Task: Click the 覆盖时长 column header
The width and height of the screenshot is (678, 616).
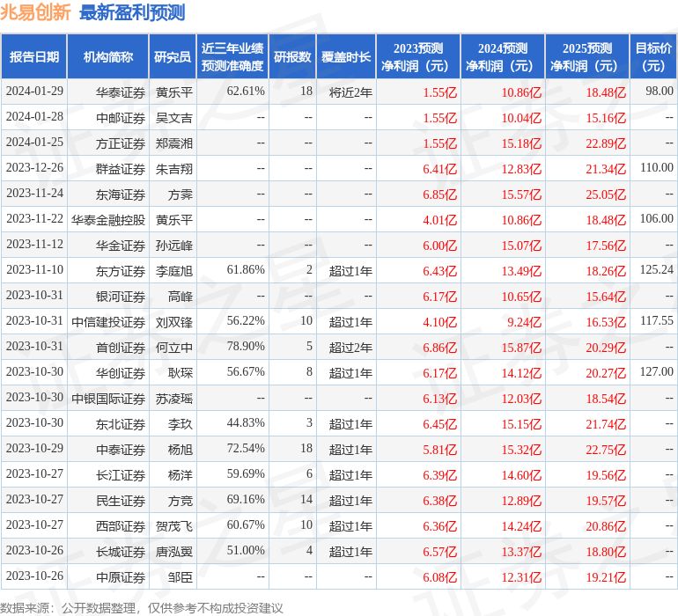Action: pyautogui.click(x=346, y=56)
